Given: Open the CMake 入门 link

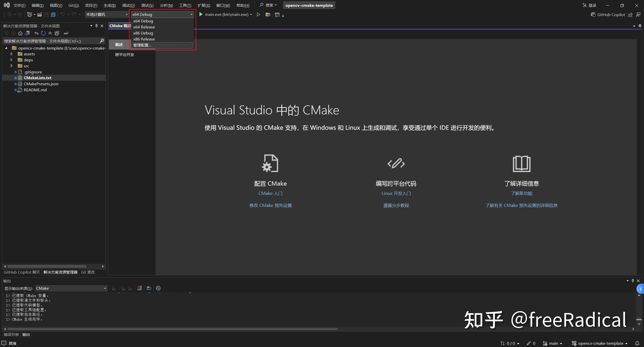Looking at the screenshot, I should 270,193.
